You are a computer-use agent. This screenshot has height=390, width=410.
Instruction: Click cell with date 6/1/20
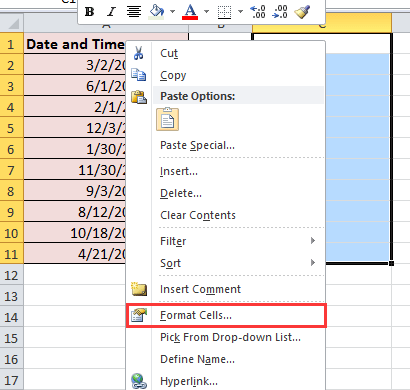(x=75, y=86)
